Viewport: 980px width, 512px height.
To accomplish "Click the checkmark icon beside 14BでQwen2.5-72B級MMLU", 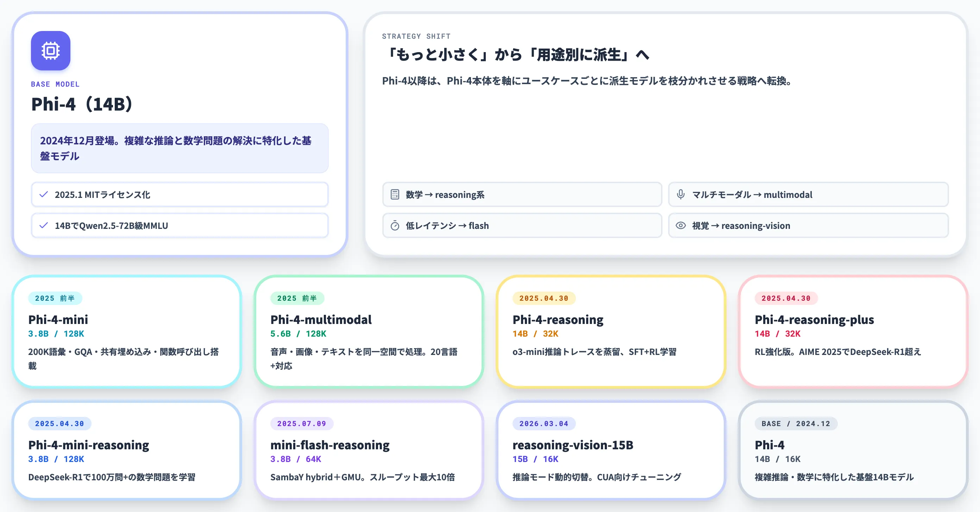I will coord(44,225).
